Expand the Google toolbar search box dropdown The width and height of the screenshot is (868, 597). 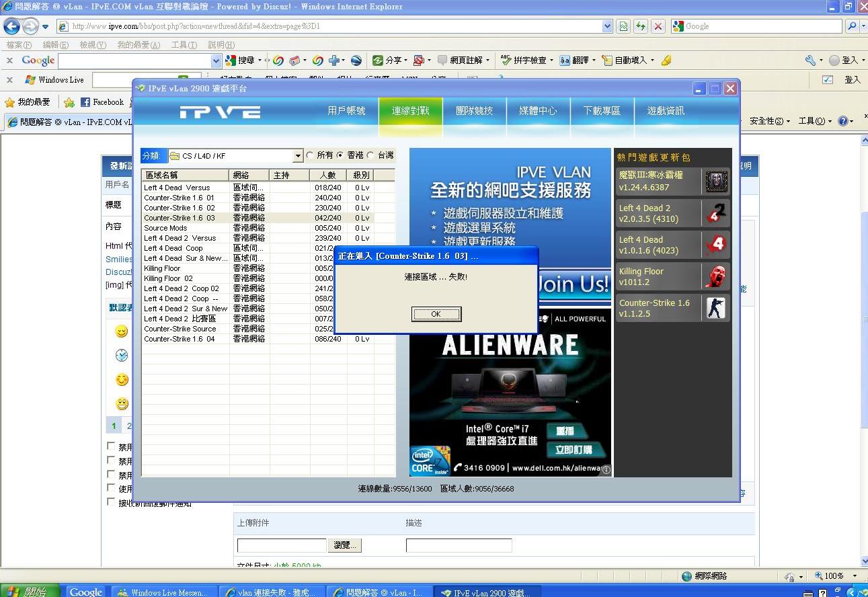[x=216, y=61]
